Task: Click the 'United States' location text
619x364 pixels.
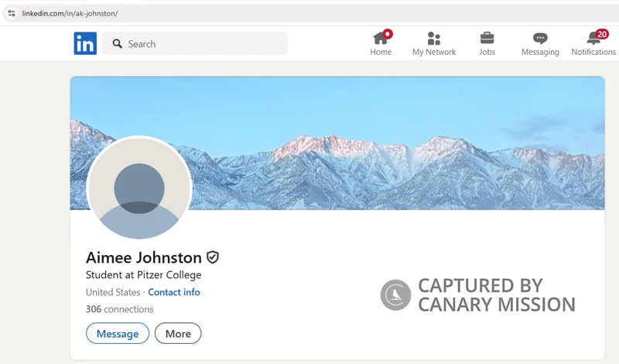Action: tap(113, 292)
